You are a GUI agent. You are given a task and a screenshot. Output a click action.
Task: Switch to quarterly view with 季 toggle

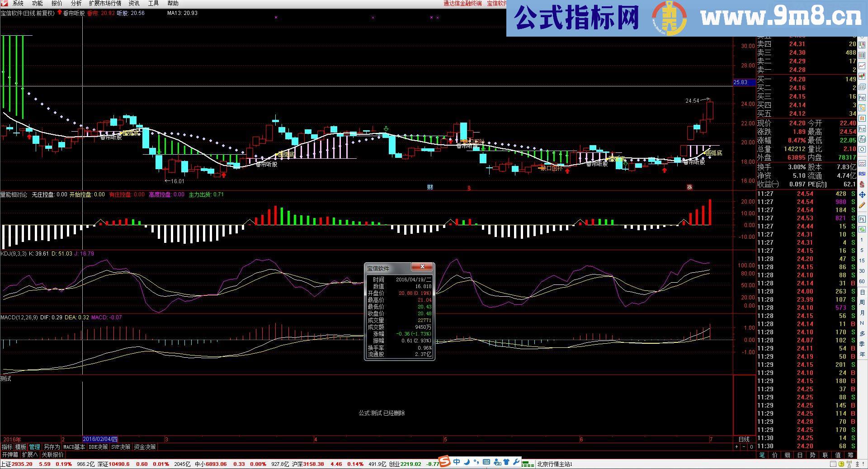coord(863,342)
